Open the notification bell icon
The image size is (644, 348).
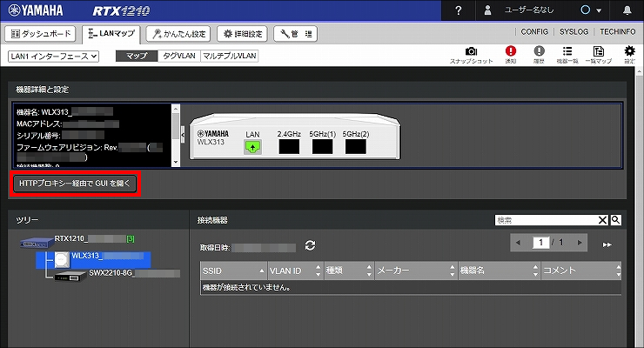[627, 10]
